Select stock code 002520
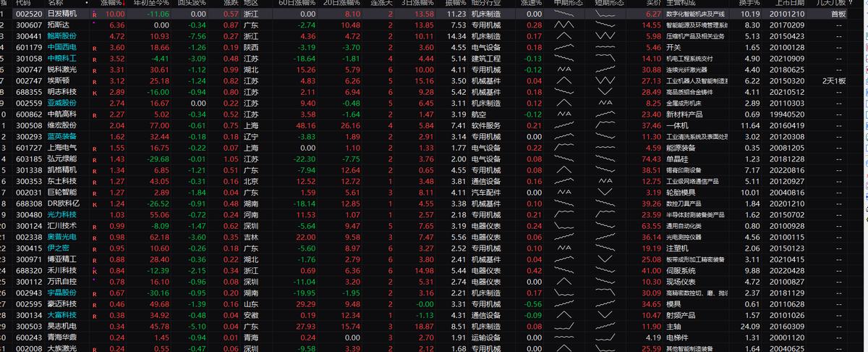The height and width of the screenshot is (352, 868). click(x=28, y=14)
